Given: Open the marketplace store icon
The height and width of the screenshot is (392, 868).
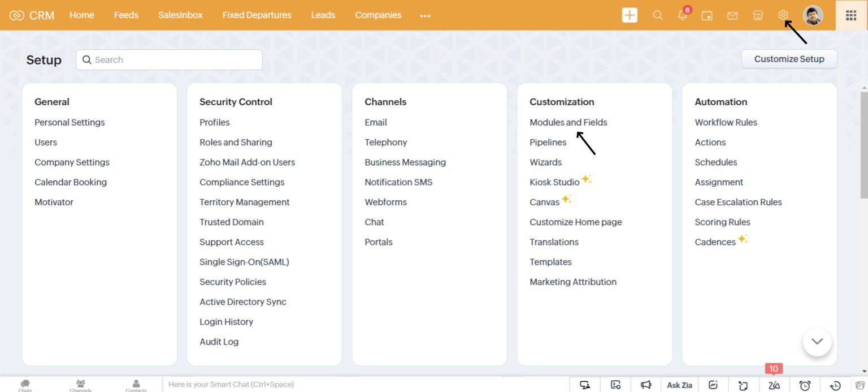Looking at the screenshot, I should point(758,15).
